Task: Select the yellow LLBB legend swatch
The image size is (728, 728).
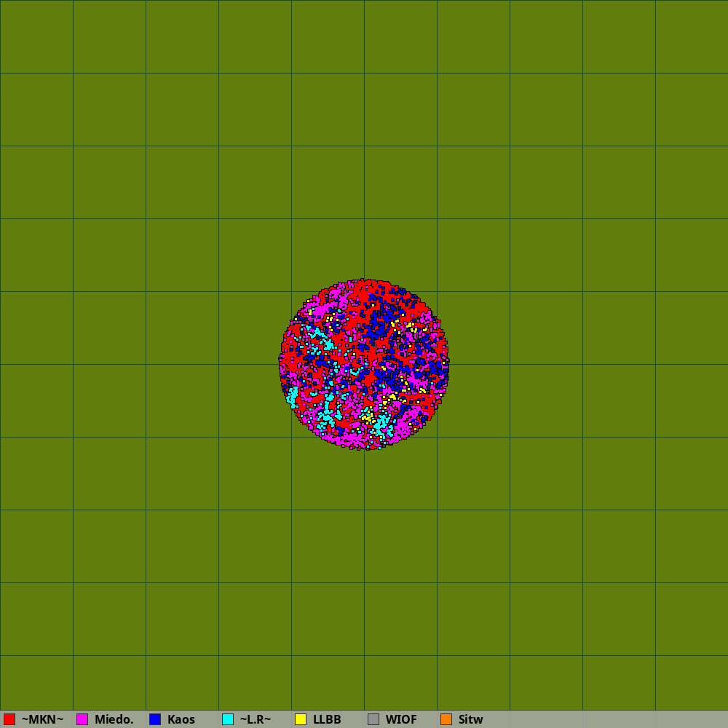Action: pyautogui.click(x=301, y=719)
